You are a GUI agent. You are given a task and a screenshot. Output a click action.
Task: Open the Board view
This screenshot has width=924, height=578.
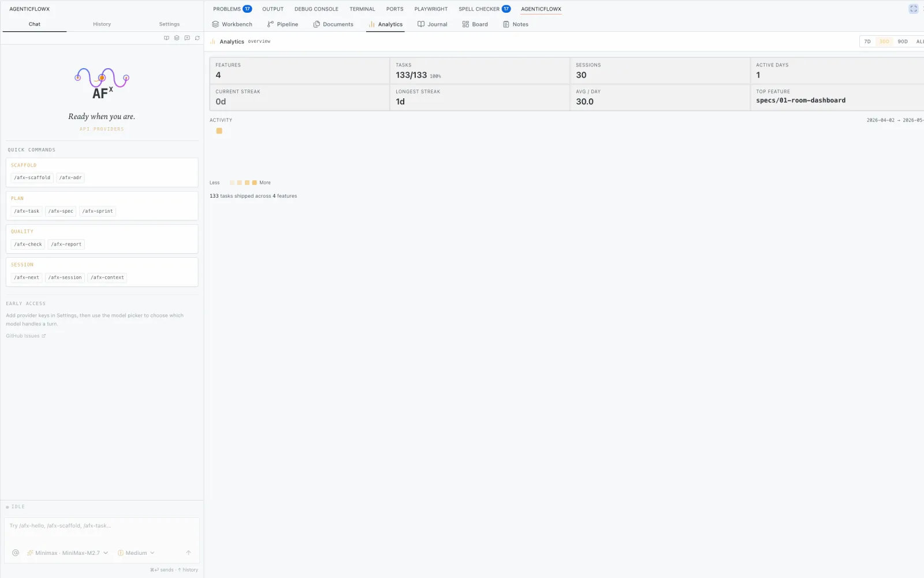click(475, 24)
